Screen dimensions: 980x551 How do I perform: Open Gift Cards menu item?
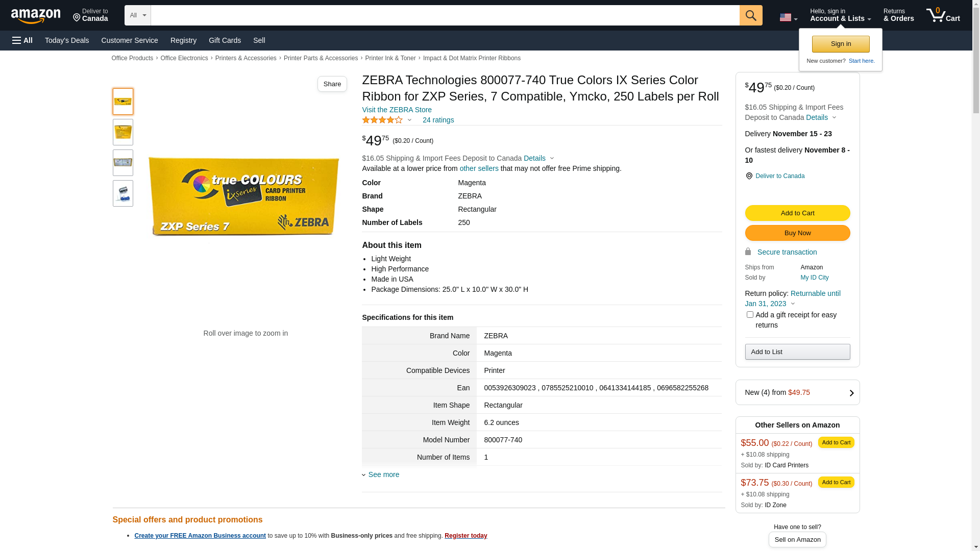tap(225, 40)
